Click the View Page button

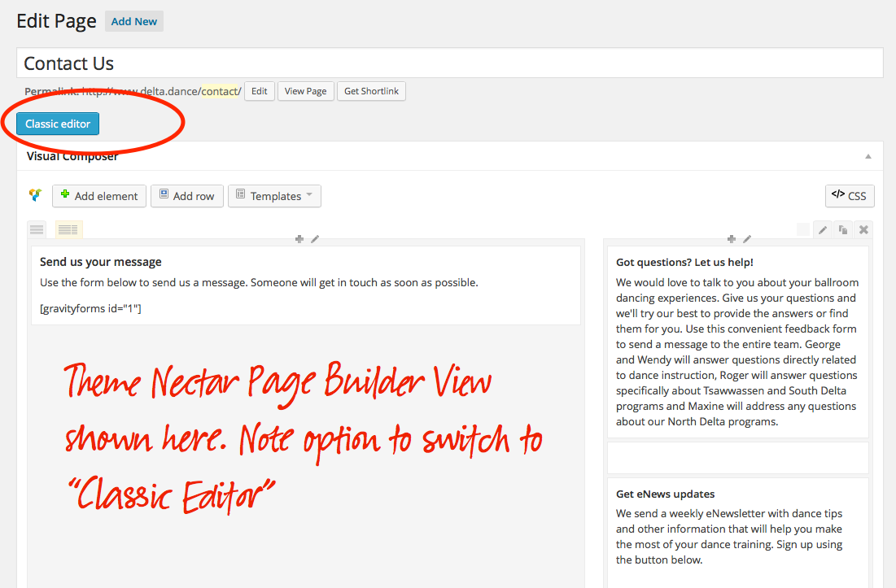coord(306,91)
